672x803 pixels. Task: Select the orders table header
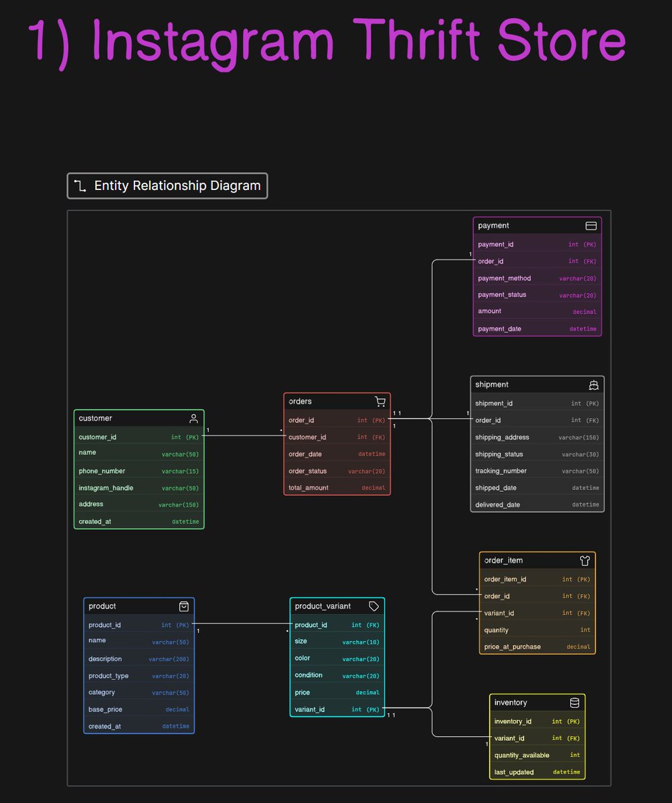click(x=337, y=401)
